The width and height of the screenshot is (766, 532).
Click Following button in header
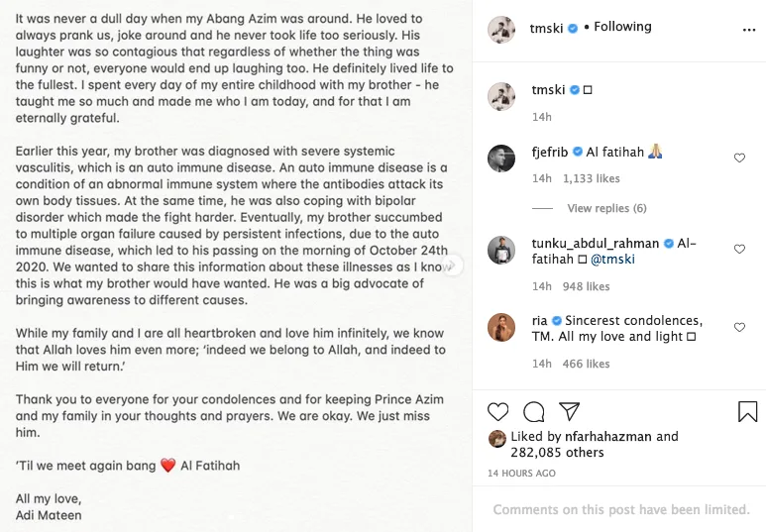point(622,28)
